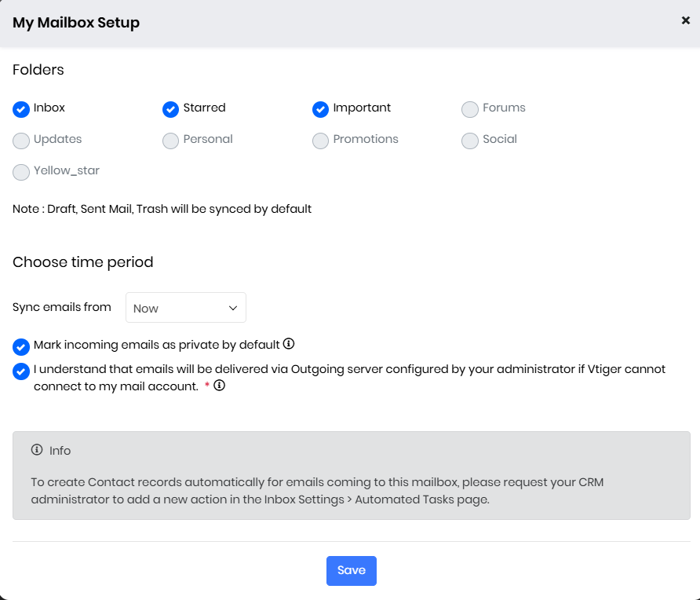Enable the Promotions folder checkbox
700x600 pixels.
tap(320, 141)
